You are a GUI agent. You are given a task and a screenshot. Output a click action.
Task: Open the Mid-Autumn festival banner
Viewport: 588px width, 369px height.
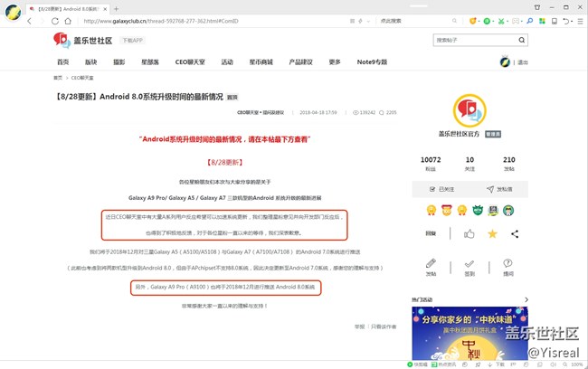pos(469,333)
